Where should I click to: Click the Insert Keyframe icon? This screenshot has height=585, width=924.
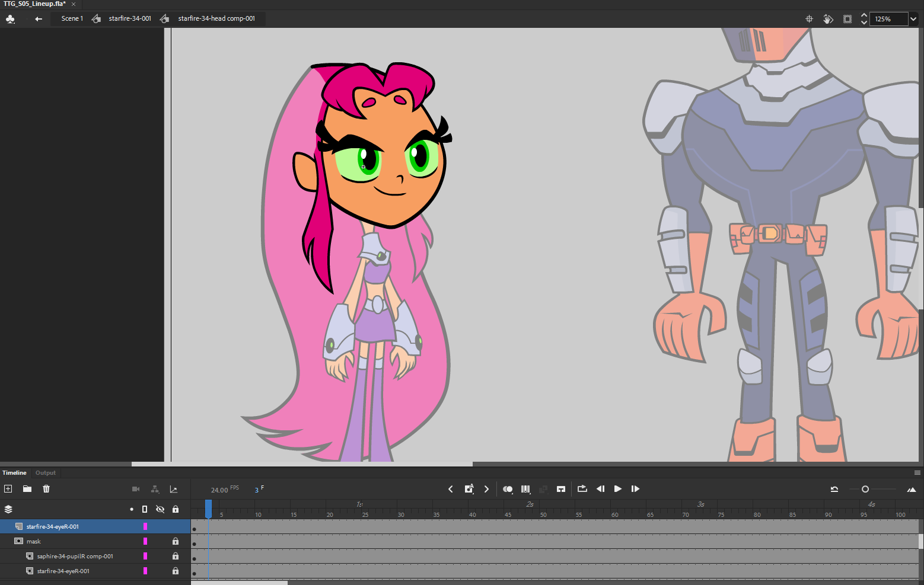click(469, 489)
